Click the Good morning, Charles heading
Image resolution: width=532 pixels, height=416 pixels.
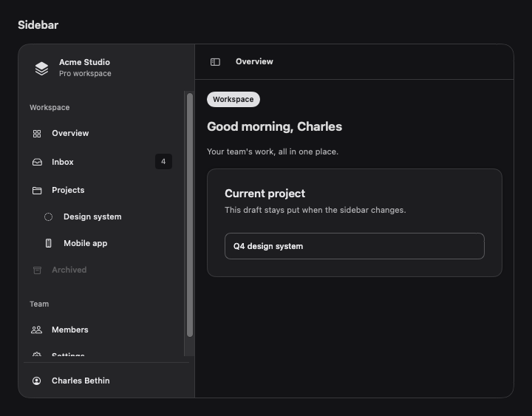[274, 126]
